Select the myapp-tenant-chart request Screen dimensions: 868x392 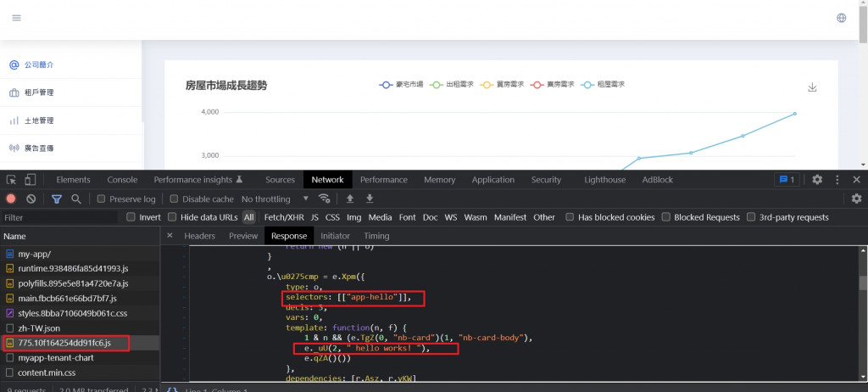(x=81, y=358)
